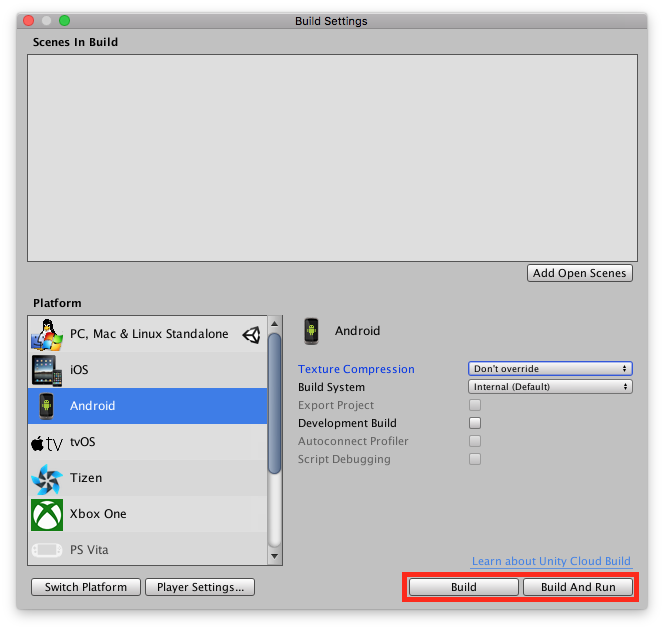Click the platform list scrollbar thumb
The width and height of the screenshot is (664, 630).
pyautogui.click(x=274, y=403)
